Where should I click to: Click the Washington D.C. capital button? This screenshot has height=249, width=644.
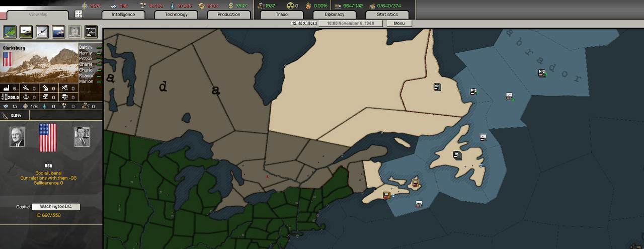[x=56, y=207]
